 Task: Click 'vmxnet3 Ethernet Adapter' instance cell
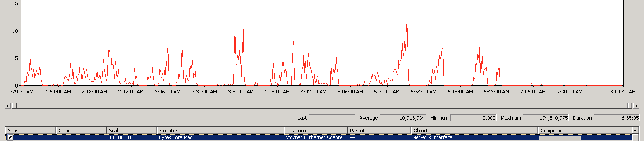click(315, 138)
